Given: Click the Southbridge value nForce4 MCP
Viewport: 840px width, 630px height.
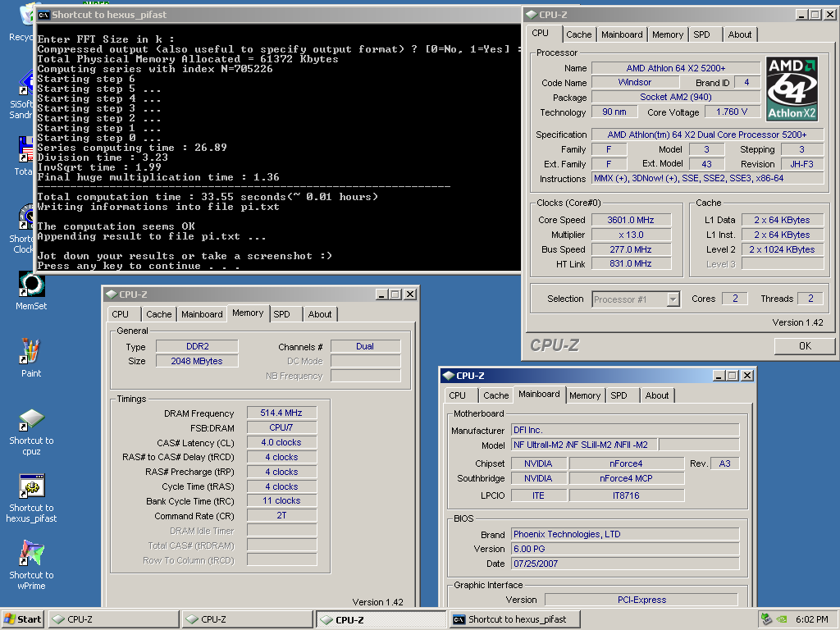Looking at the screenshot, I should (x=626, y=478).
